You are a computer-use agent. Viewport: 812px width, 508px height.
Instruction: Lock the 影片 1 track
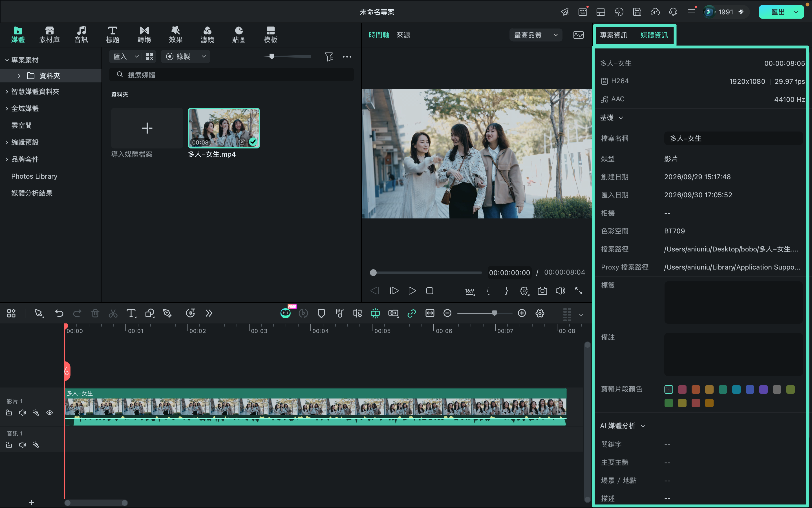(x=9, y=413)
